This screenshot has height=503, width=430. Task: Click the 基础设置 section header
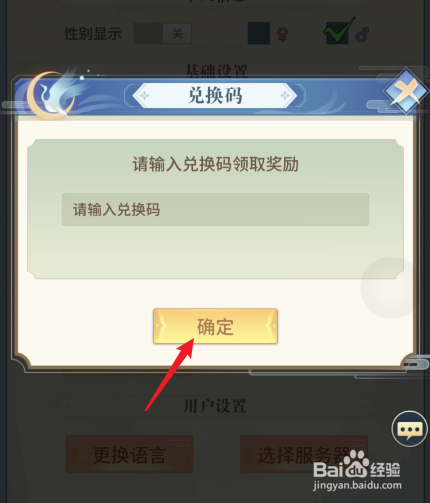point(216,70)
